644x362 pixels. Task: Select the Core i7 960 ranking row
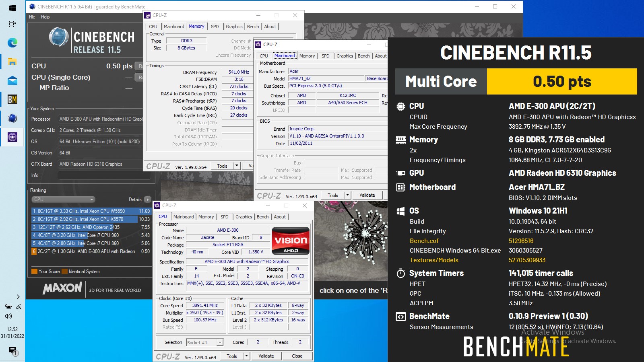[91, 235]
